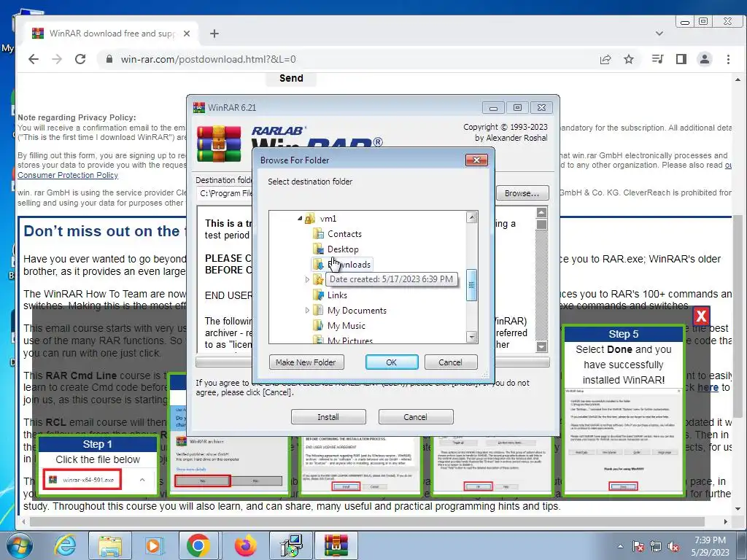Screen dimensions: 747x560
Task: Select the WinRAR download free tab
Action: point(112,34)
